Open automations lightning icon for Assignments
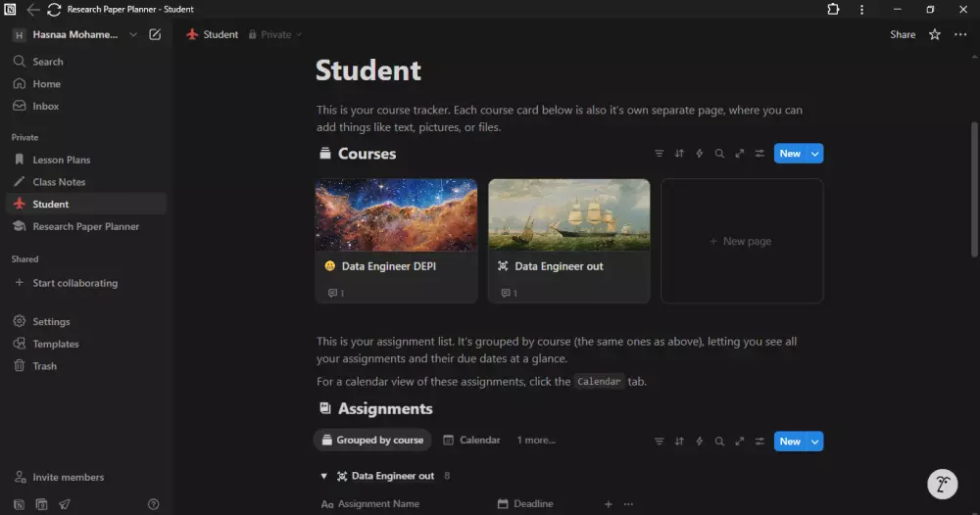 [x=700, y=442]
